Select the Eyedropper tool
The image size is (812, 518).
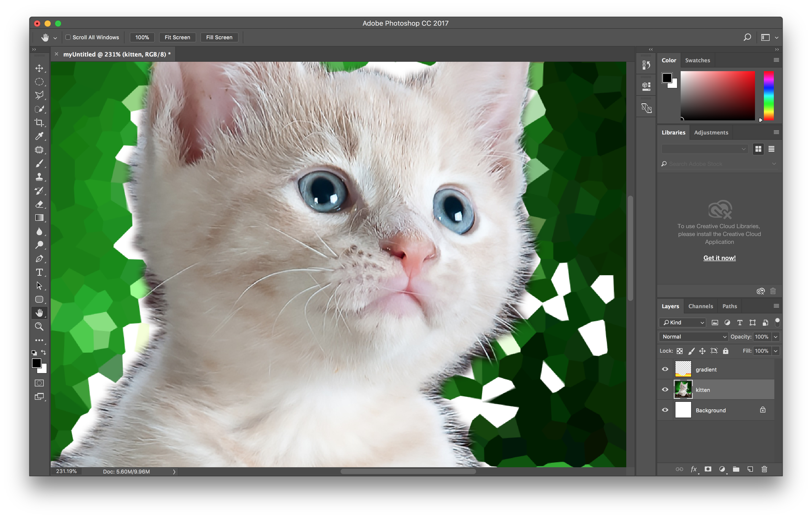pyautogui.click(x=39, y=136)
